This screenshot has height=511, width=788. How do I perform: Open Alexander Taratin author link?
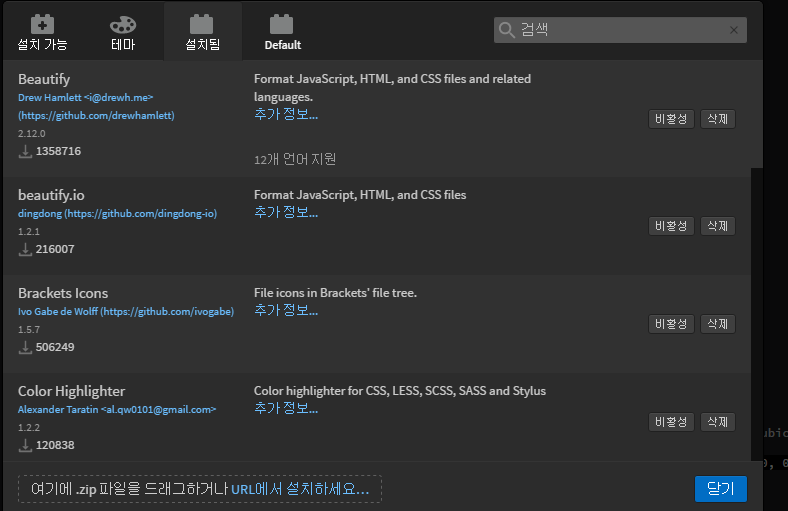click(x=117, y=410)
